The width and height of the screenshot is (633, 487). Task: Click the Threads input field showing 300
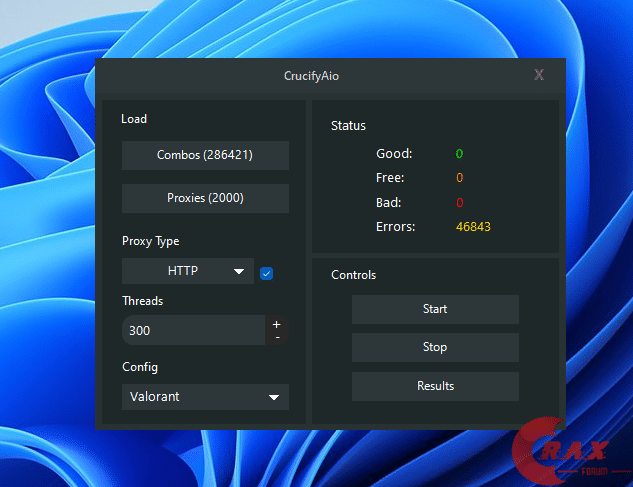193,330
